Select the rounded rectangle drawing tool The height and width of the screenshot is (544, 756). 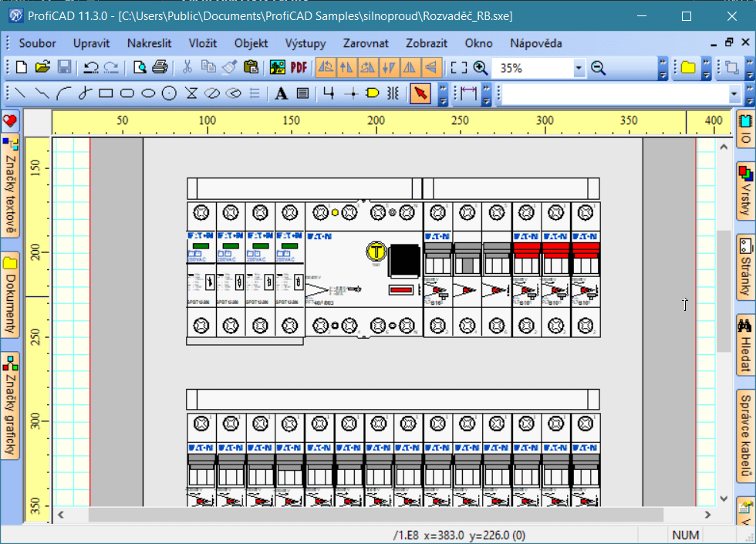(x=127, y=93)
